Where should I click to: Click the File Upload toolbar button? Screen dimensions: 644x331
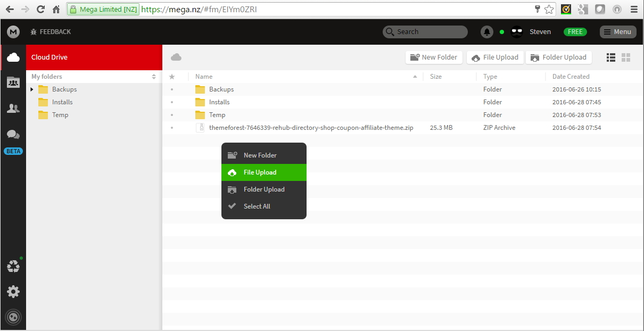pos(496,57)
